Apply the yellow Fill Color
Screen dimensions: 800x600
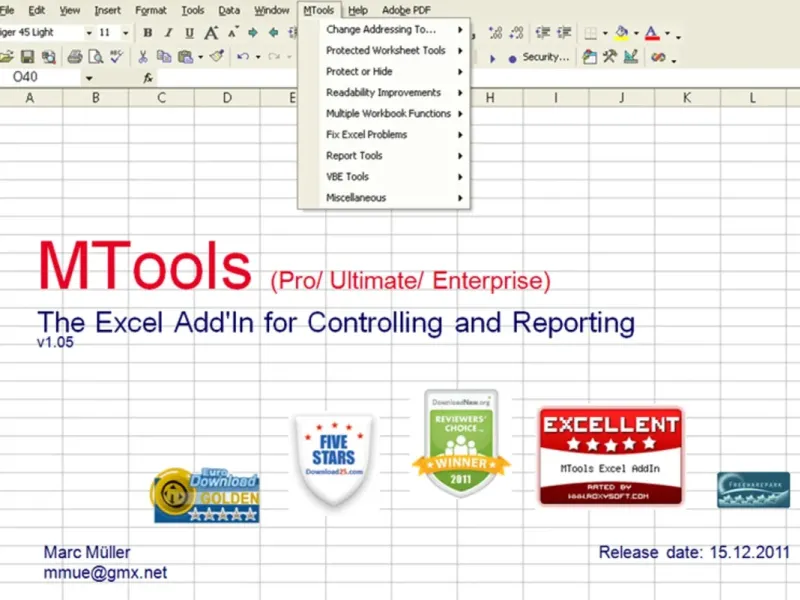click(621, 33)
